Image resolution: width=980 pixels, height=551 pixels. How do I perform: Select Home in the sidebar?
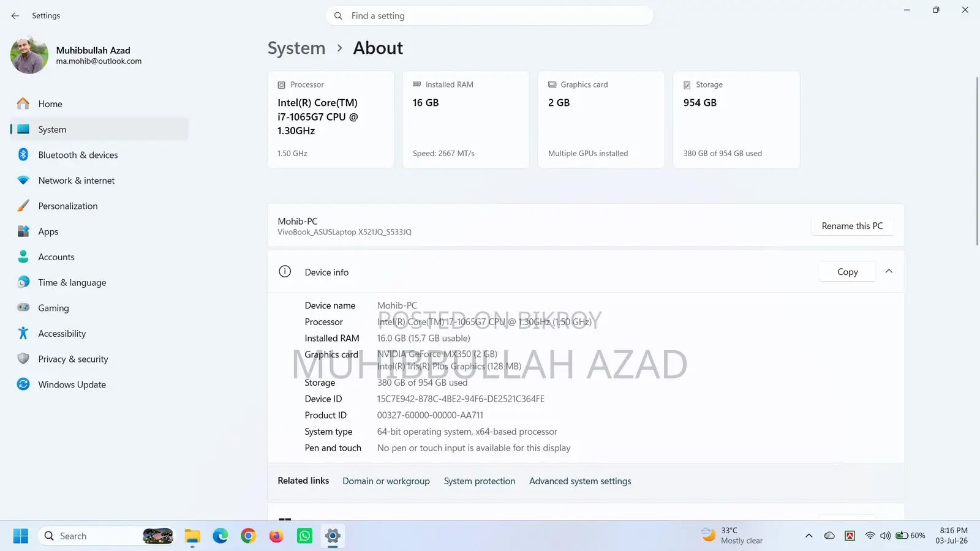tap(99, 104)
